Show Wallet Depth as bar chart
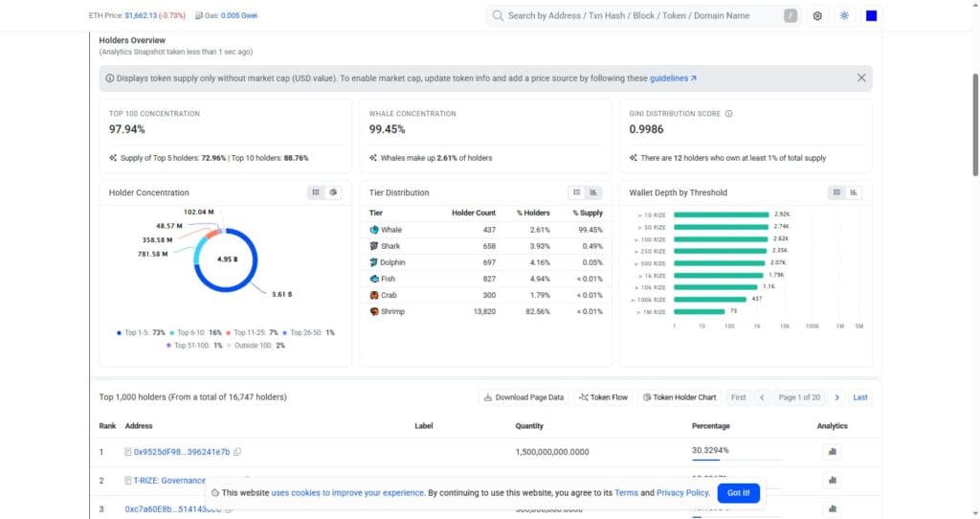This screenshot has width=980, height=519. [x=853, y=192]
